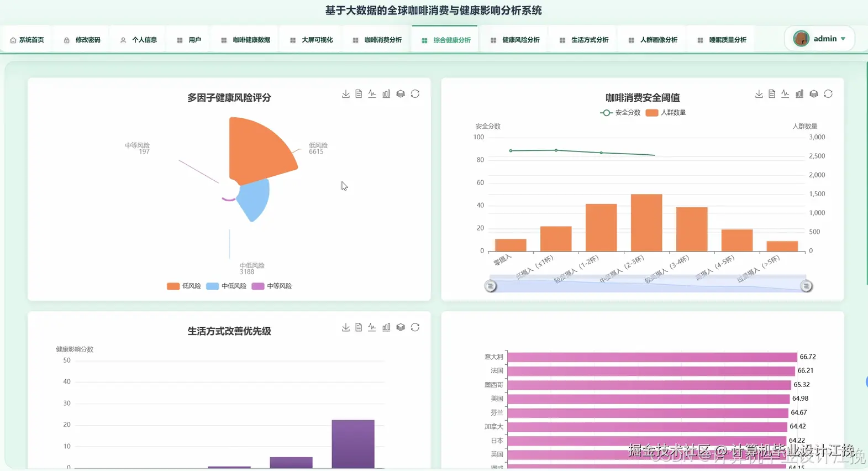The width and height of the screenshot is (868, 471).
Task: Open the 人群画像分析 tab
Action: click(x=653, y=40)
